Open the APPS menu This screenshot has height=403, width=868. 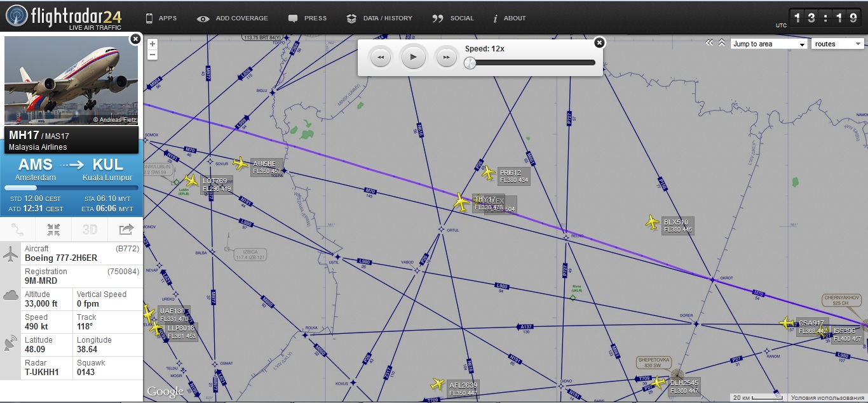(161, 18)
